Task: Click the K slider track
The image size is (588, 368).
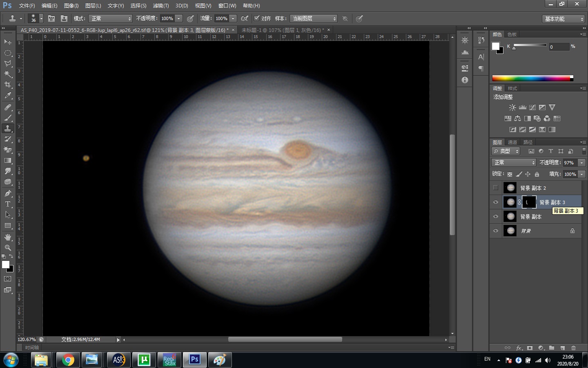Action: pos(530,45)
